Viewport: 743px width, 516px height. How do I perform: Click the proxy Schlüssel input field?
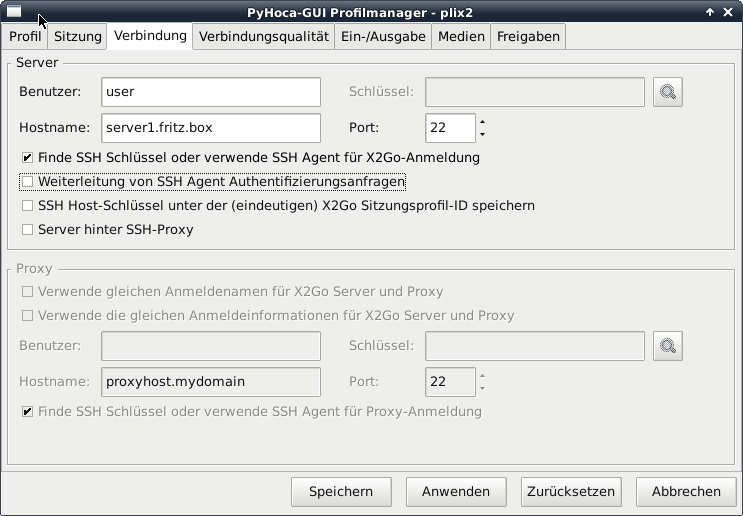point(535,346)
